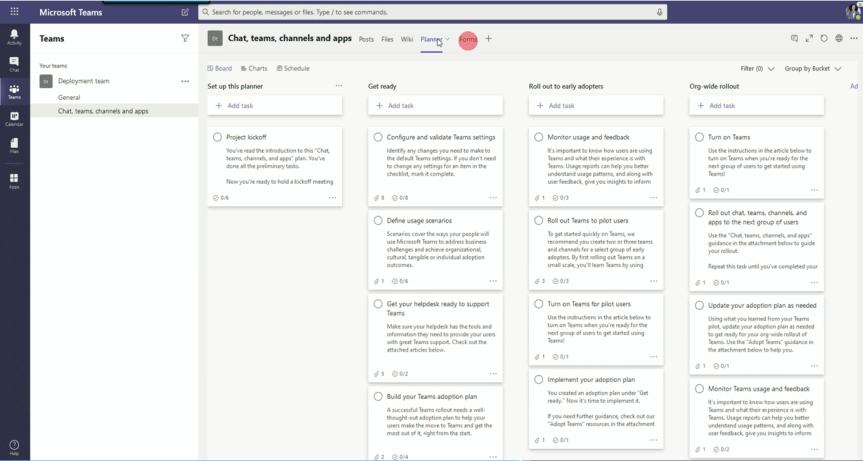Screen dimensions: 863x461
Task: Open Deployment team more options menu
Action: pos(185,81)
